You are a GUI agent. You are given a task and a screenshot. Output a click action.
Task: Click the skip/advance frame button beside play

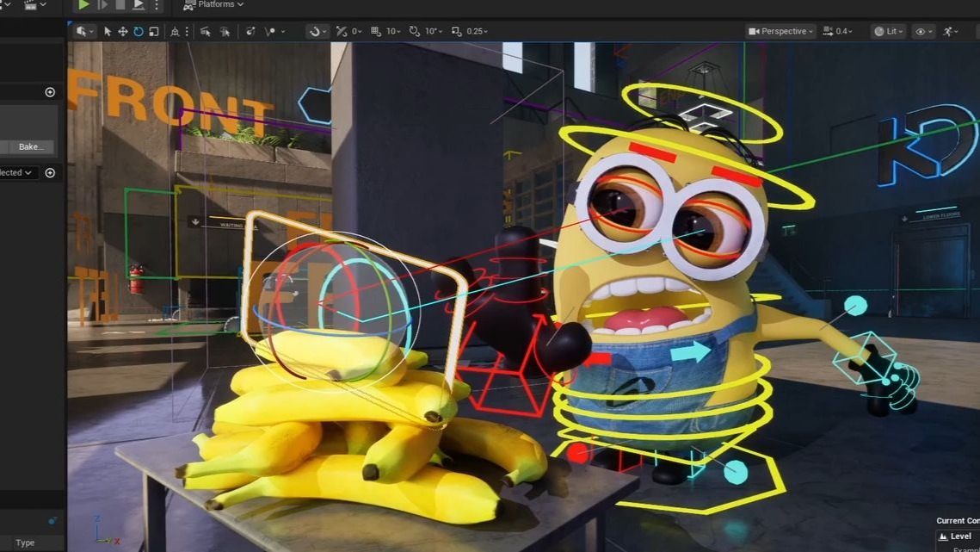click(x=103, y=5)
